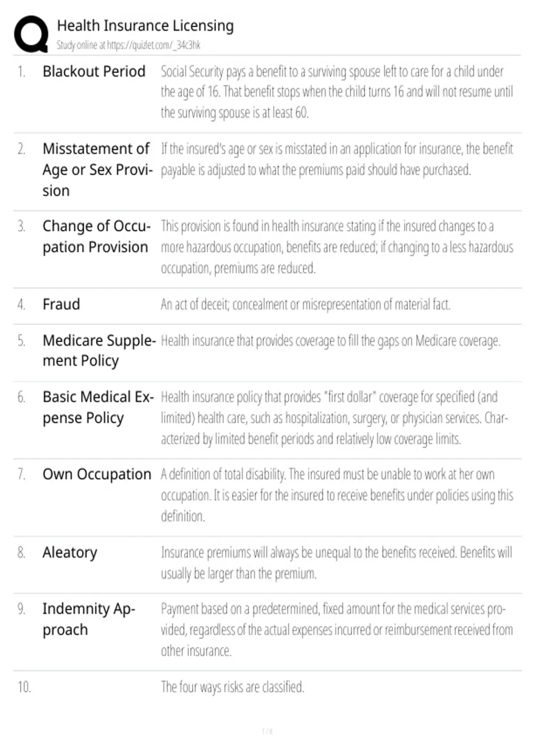Click the page number at bottom
The image size is (534, 756).
[267, 731]
